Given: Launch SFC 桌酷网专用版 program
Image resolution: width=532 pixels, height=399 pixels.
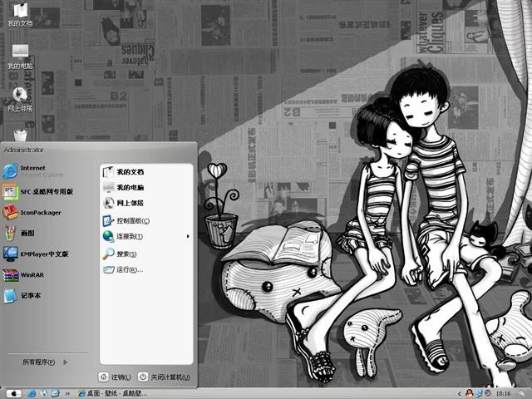Looking at the screenshot, I should pos(38,192).
